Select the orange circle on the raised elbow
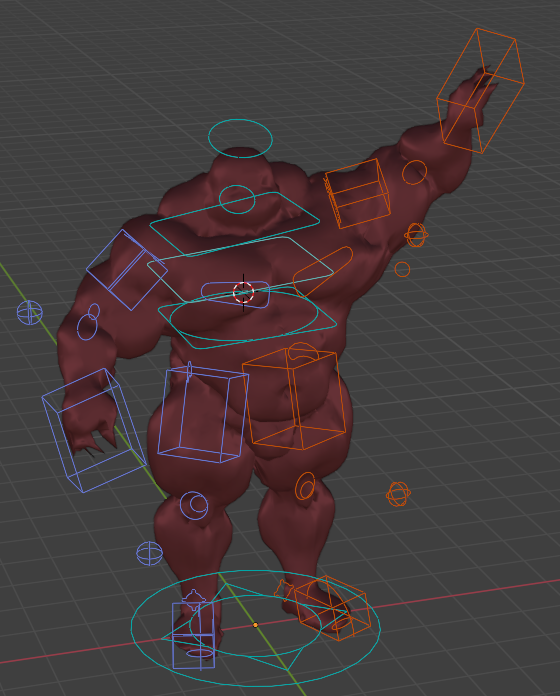 tap(414, 173)
